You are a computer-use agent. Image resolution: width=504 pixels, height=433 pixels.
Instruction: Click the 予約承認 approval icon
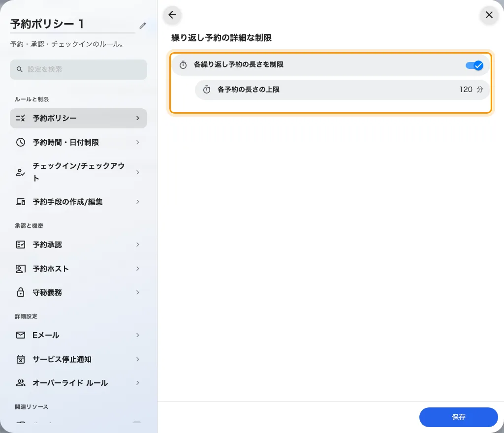point(21,245)
